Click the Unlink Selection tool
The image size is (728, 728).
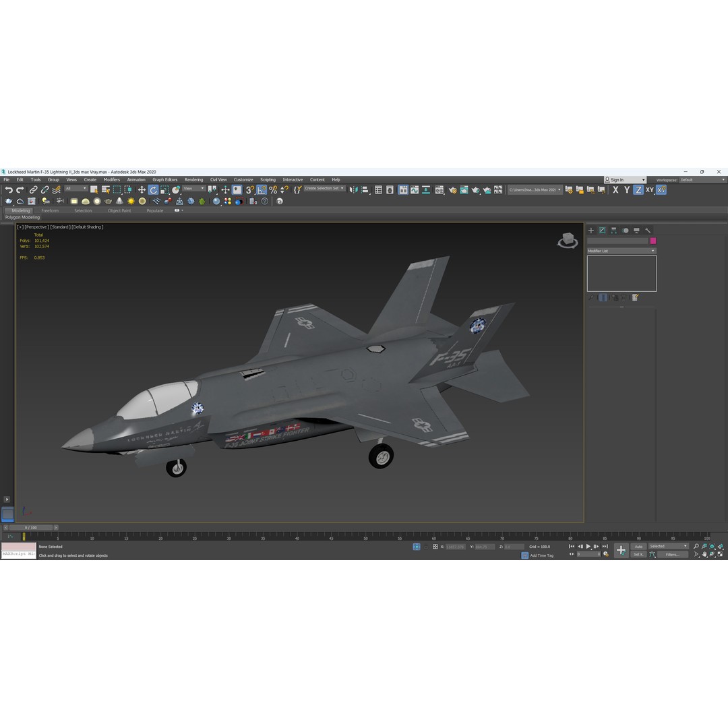(44, 190)
